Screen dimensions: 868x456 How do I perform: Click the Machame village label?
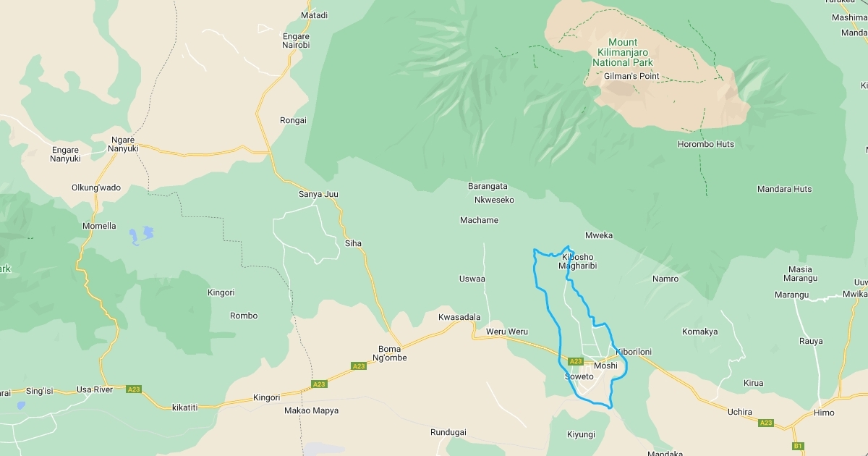[x=479, y=220]
